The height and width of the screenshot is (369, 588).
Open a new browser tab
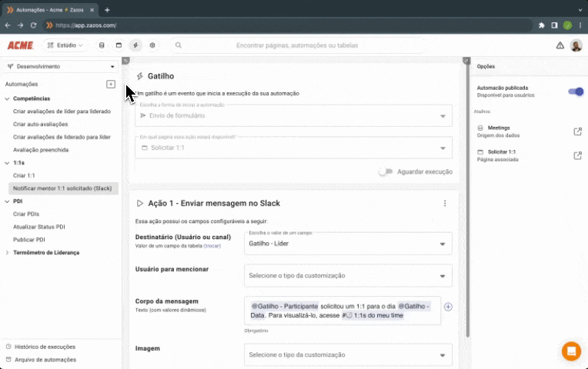[x=107, y=10]
